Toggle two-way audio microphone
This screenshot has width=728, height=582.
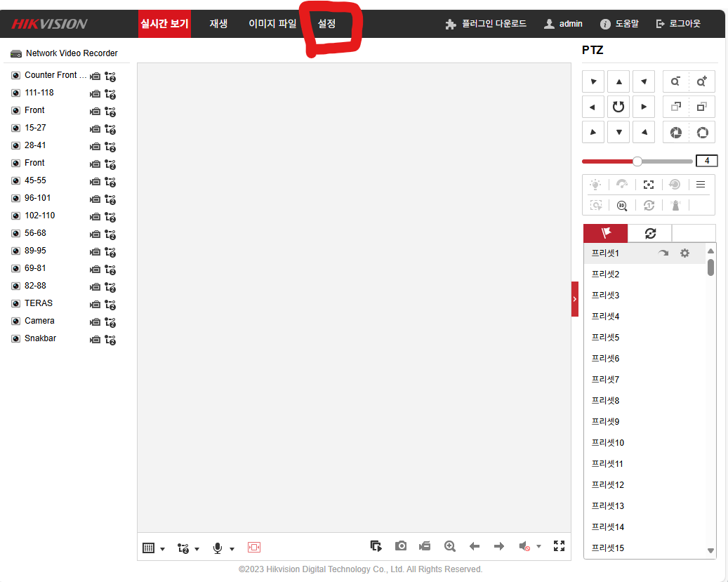[218, 548]
